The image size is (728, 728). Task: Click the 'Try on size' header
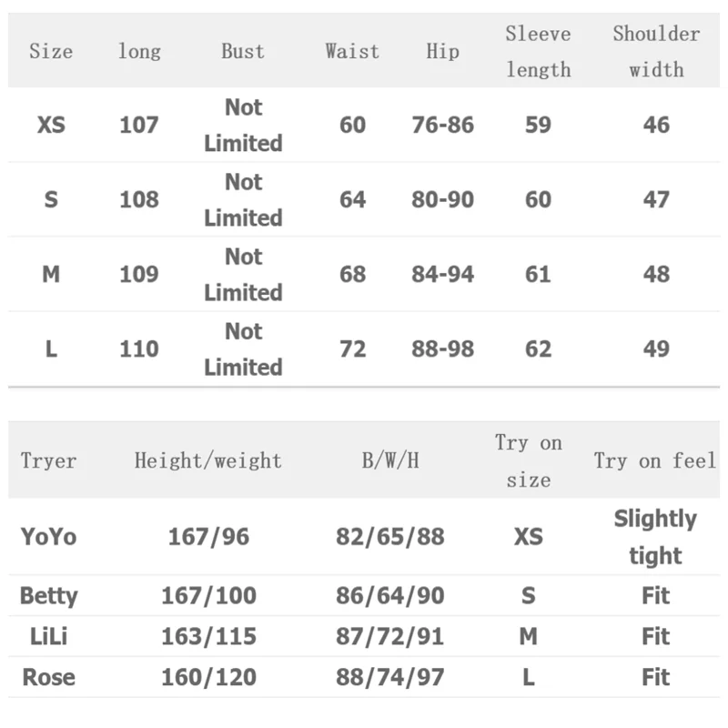528,460
